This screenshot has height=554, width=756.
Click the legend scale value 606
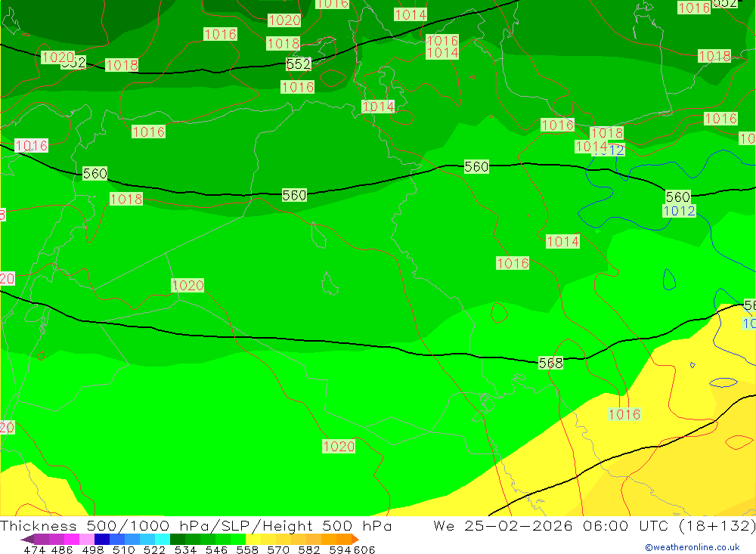[364, 549]
